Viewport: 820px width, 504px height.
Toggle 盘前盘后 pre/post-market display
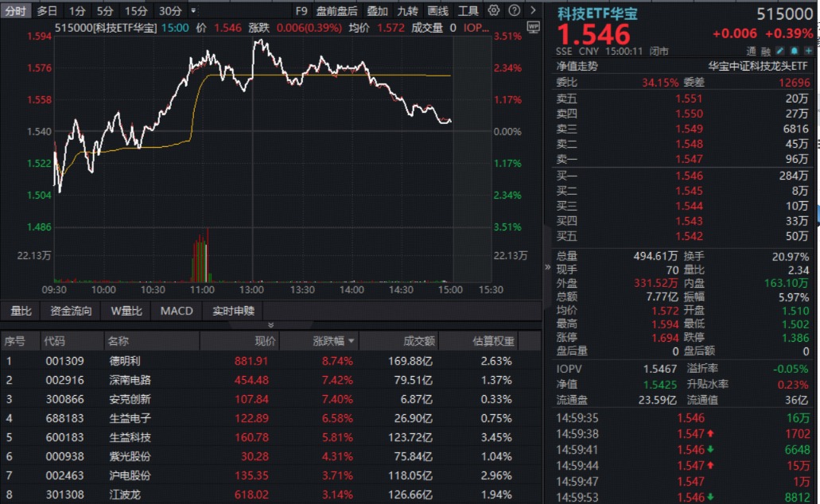tap(336, 11)
